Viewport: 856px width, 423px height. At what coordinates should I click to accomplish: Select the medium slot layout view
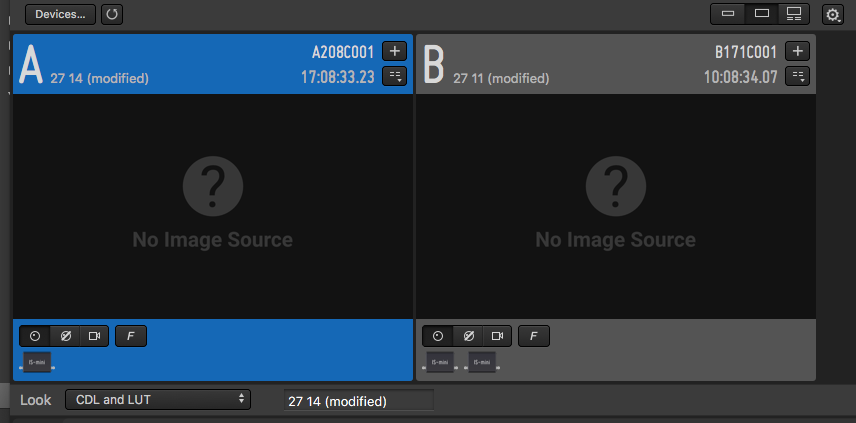(761, 14)
